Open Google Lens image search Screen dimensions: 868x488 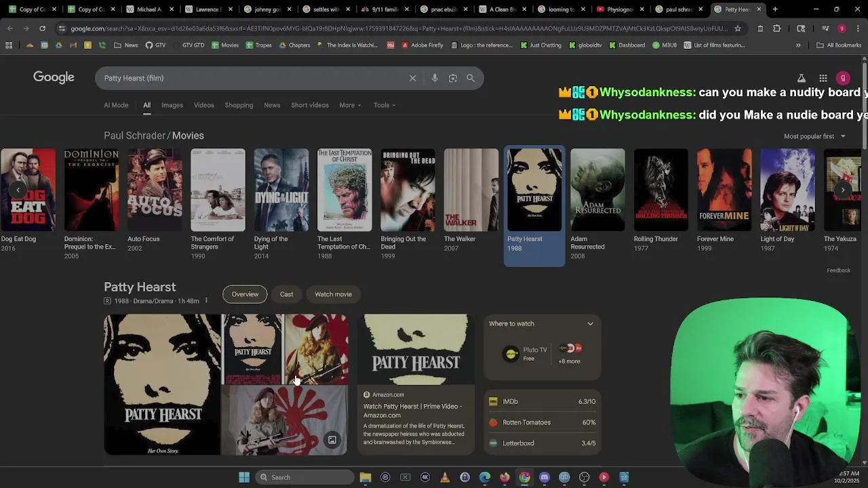click(x=453, y=78)
